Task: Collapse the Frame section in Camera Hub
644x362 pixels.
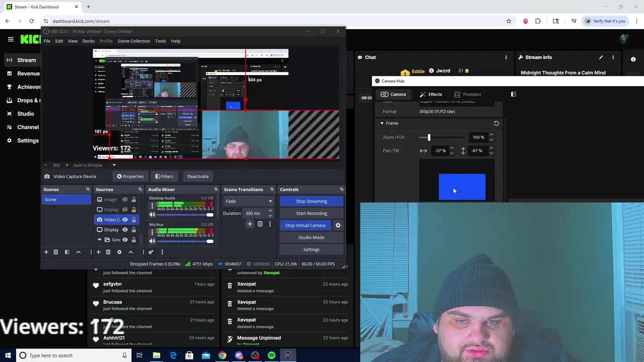Action: (382, 123)
